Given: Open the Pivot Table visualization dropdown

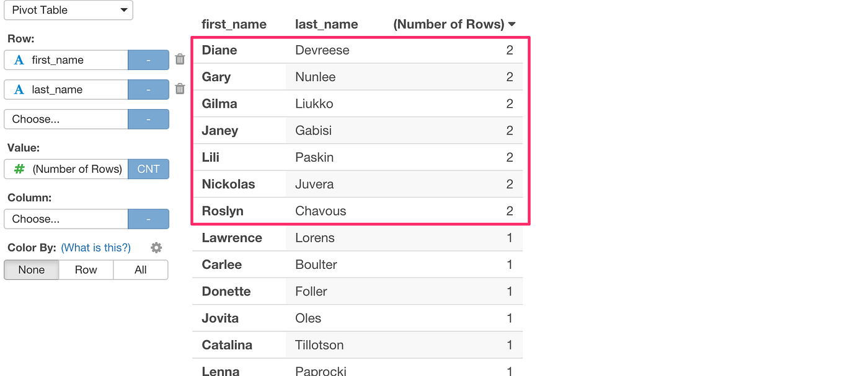Looking at the screenshot, I should coord(68,10).
